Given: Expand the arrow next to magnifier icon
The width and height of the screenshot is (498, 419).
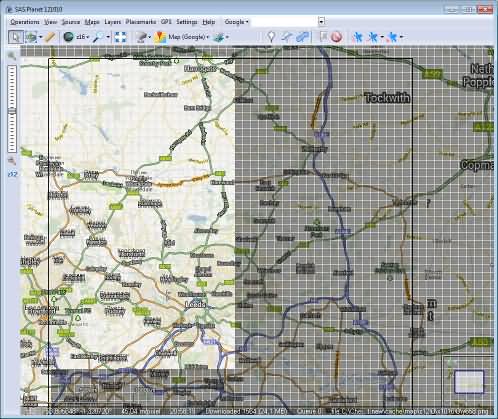Looking at the screenshot, I should tap(108, 37).
